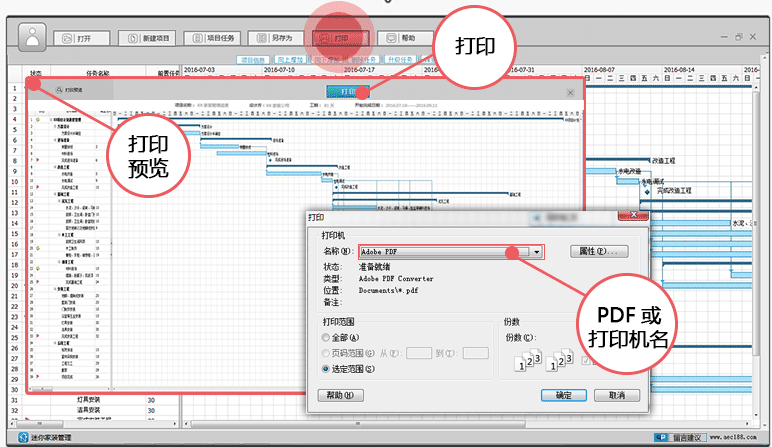Viewport: 772px width, 447px height.
Task: Open the 项目任务 toolbar button
Action: pos(212,38)
